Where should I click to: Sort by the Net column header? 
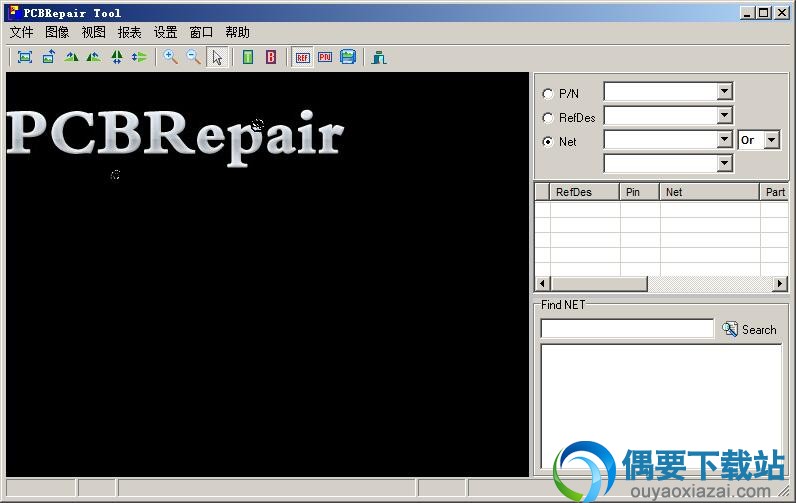(x=709, y=192)
